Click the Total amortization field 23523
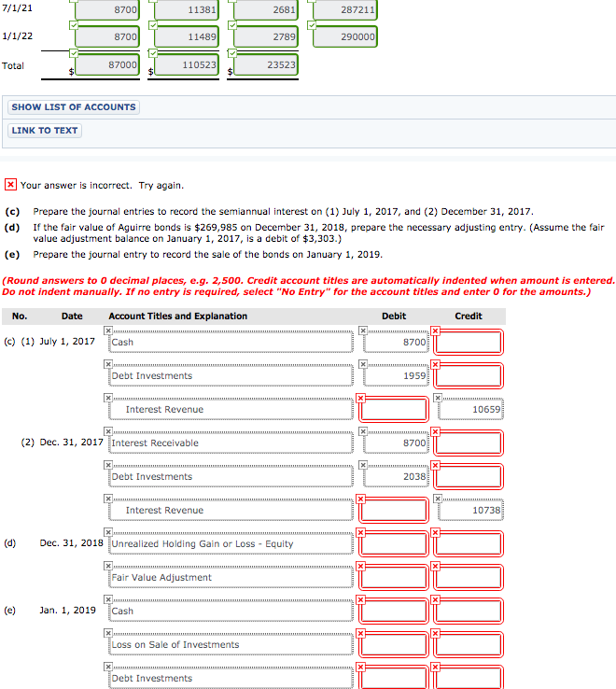Screen dimensions: 616x689 coord(266,64)
